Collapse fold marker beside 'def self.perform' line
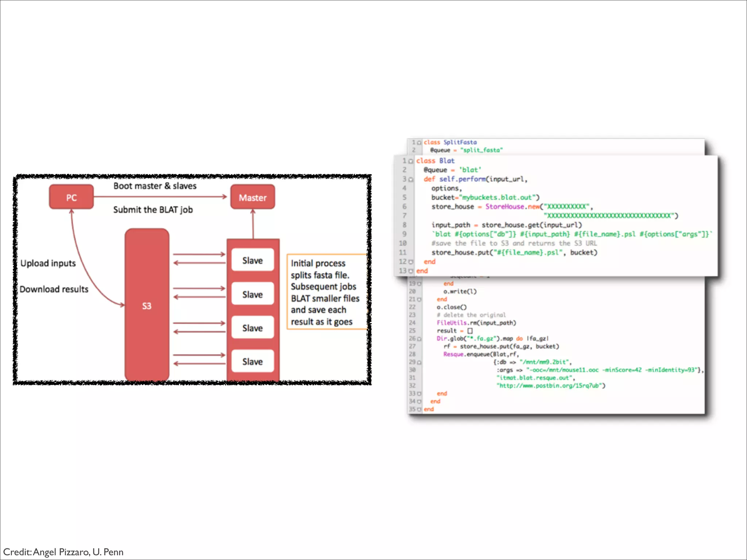The width and height of the screenshot is (747, 560). point(411,179)
